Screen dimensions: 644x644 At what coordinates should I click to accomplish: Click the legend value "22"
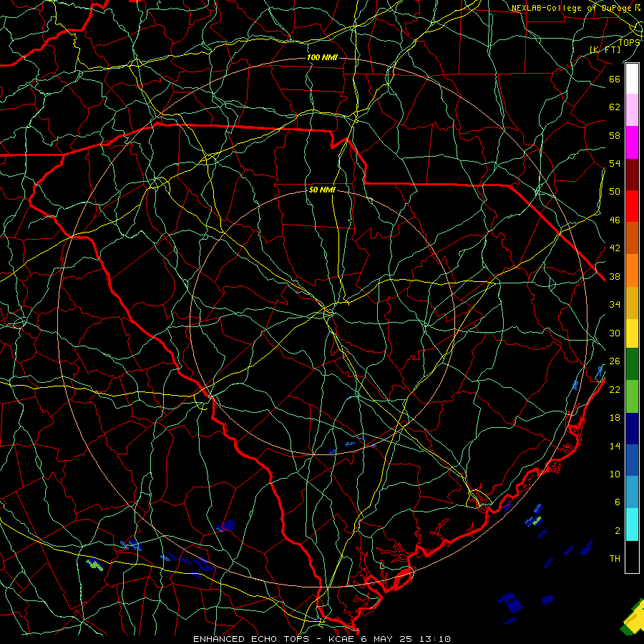pyautogui.click(x=615, y=390)
